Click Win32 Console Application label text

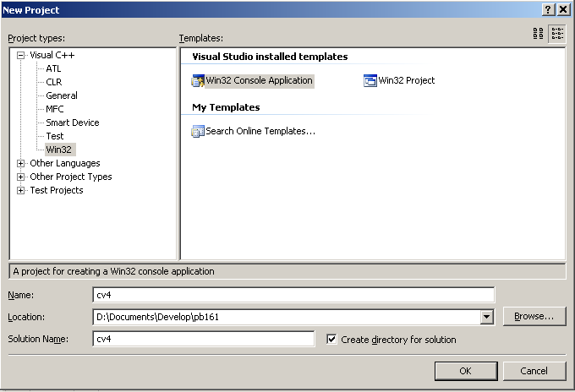point(259,80)
